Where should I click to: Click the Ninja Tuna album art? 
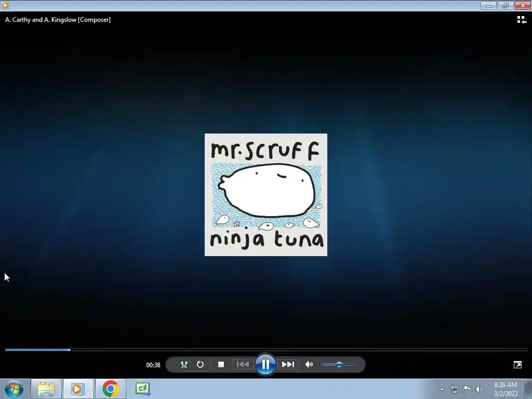pos(265,195)
